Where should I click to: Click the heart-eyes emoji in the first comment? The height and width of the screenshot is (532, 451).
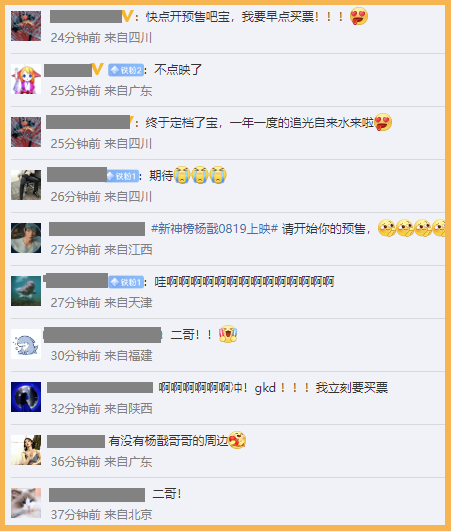[x=359, y=16]
